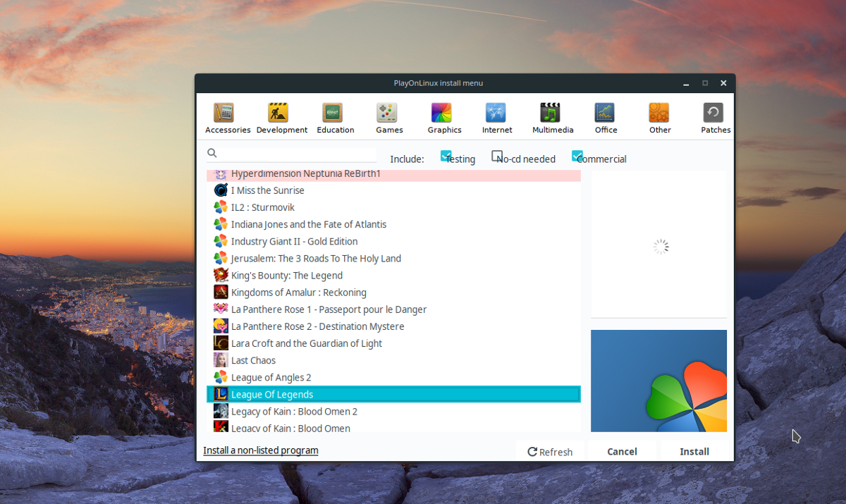Select Hyperdimension Neptunia ReBirth1
846x504 pixels.
point(393,174)
